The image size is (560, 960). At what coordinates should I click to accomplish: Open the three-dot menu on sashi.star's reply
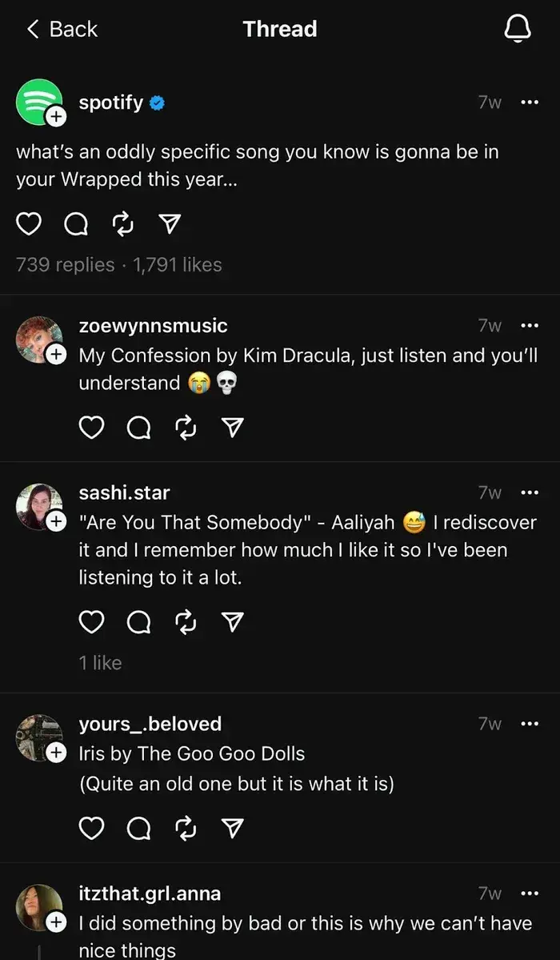coord(530,492)
